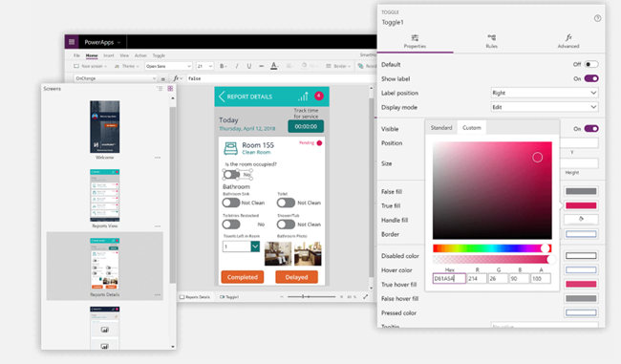The image size is (621, 364).
Task: Open the ellipsis menu for Welcome screen
Action: click(x=158, y=158)
